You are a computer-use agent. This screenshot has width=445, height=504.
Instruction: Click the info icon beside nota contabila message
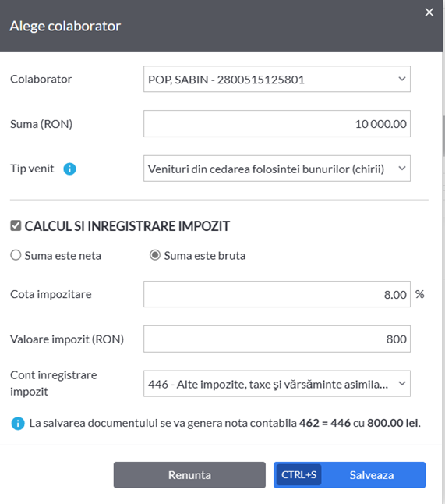pos(18,424)
